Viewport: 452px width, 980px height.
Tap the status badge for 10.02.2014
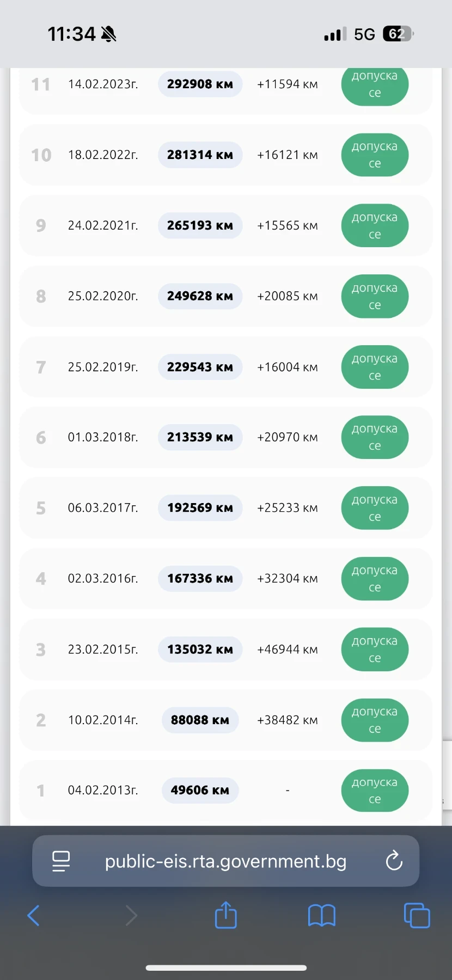pyautogui.click(x=375, y=720)
